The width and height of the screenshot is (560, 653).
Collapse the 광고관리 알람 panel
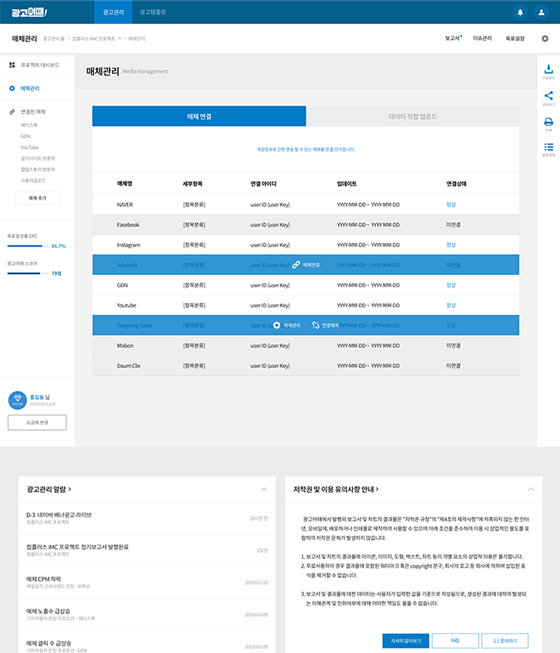click(264, 489)
